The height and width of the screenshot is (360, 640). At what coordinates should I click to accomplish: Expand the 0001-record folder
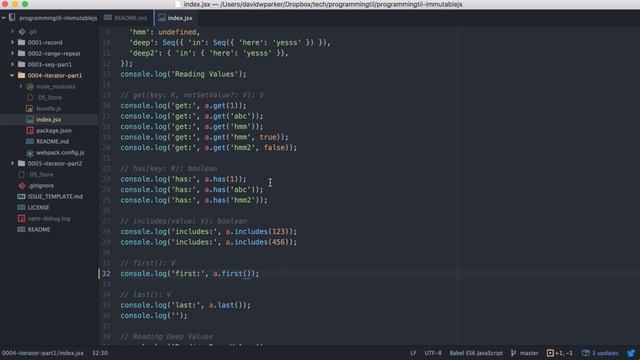[12, 42]
